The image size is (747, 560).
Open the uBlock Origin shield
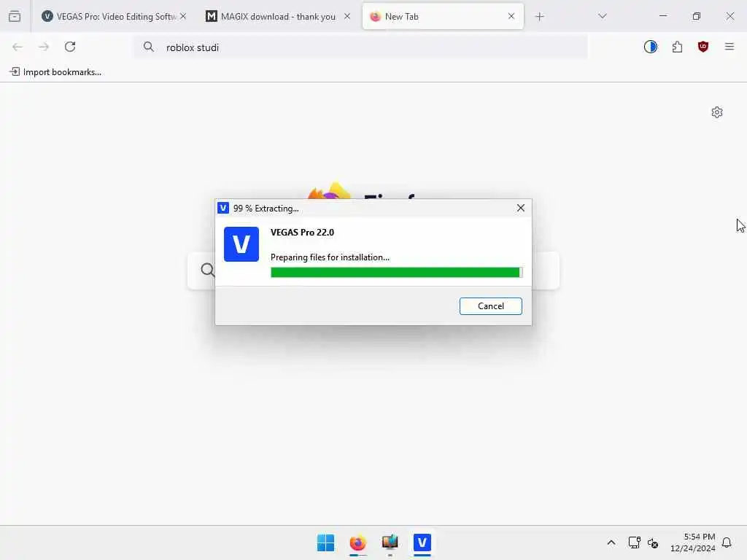(x=703, y=47)
